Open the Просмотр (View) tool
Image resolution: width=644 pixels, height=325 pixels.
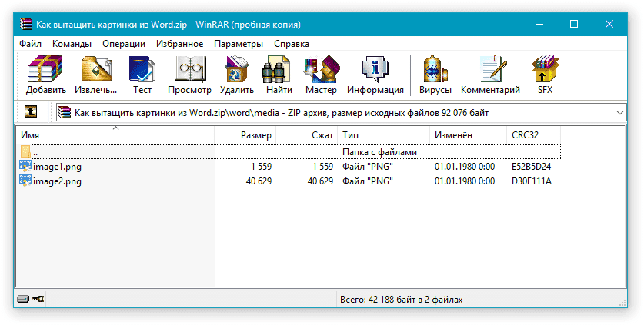click(189, 75)
